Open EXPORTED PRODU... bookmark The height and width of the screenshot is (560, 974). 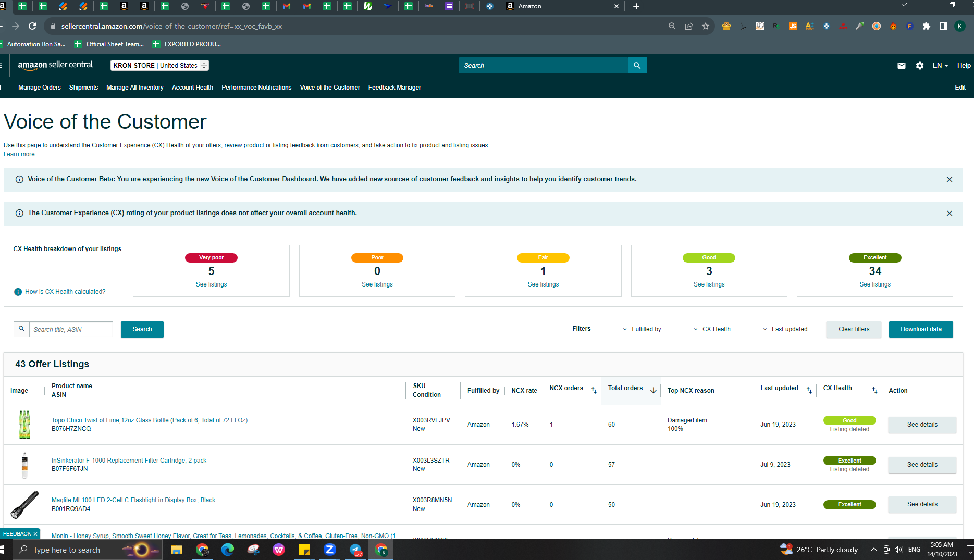click(x=187, y=44)
